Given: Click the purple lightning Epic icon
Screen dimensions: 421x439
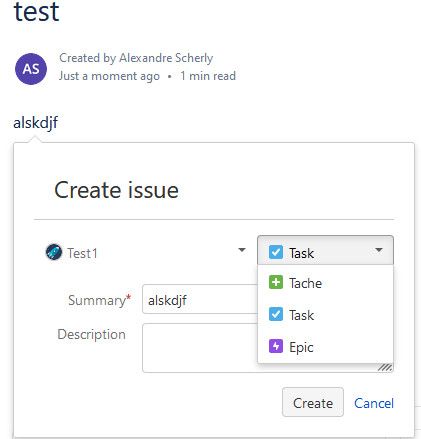Looking at the screenshot, I should [x=276, y=346].
